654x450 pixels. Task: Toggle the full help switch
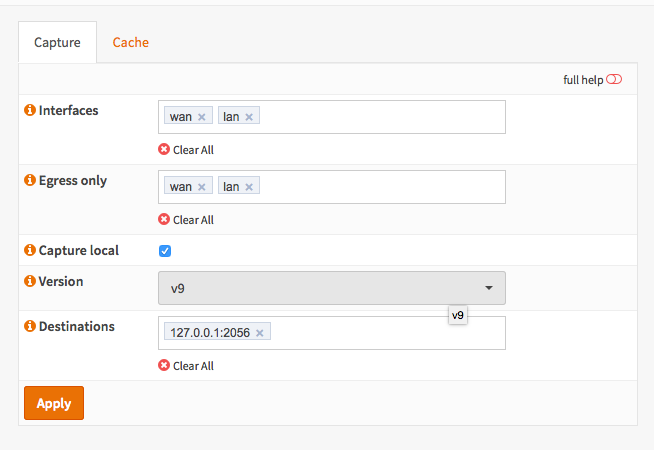614,80
